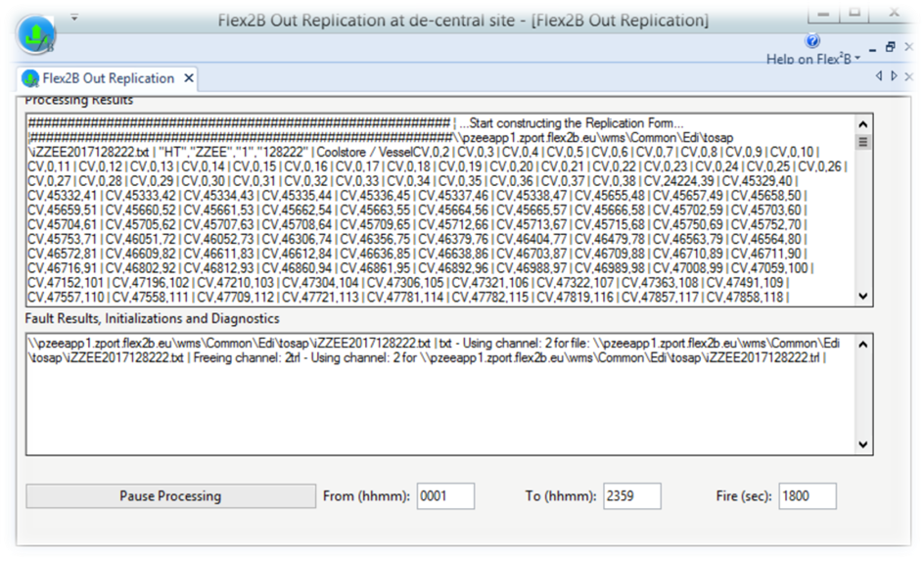
Task: Click the 'Coolstore / Vessel' text in results
Action: (365, 152)
